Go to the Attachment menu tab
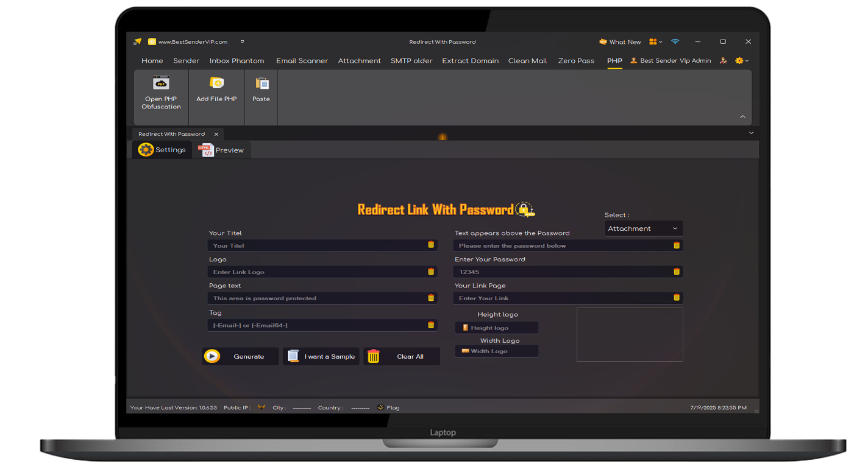Image resolution: width=868 pixels, height=475 pixels. click(360, 61)
